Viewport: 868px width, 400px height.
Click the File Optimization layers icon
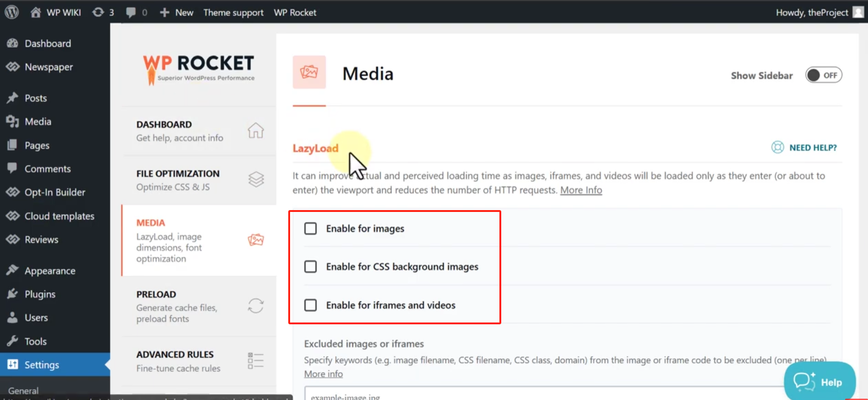(256, 179)
